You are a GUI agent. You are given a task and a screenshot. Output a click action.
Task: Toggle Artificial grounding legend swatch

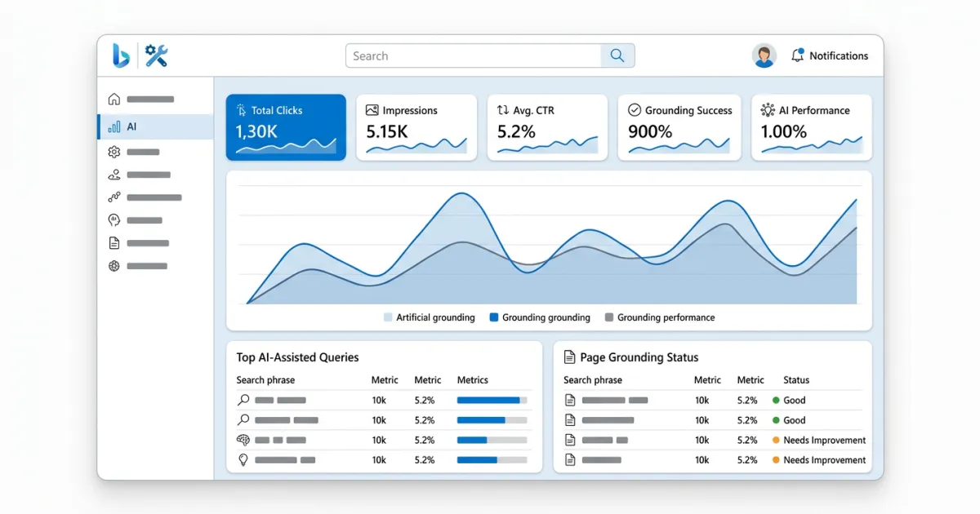coord(388,317)
